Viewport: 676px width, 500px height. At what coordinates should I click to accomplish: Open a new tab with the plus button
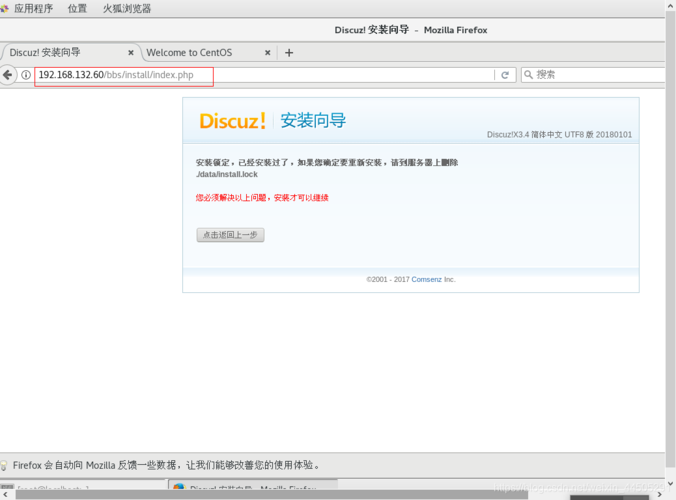[x=289, y=53]
